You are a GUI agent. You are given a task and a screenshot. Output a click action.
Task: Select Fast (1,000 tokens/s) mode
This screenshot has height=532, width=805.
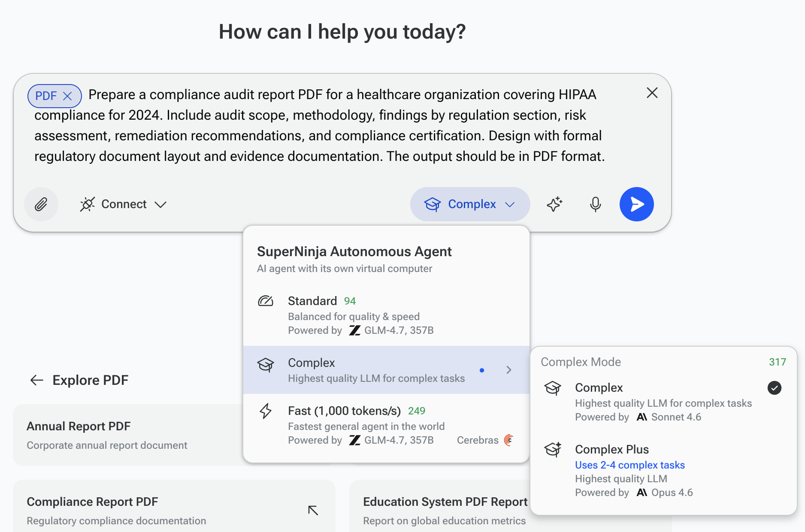[x=386, y=425]
